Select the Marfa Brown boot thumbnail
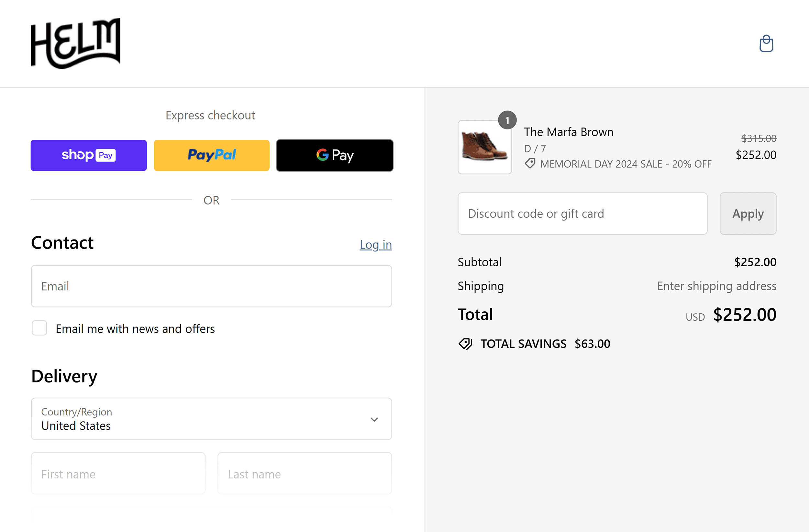 pos(484,147)
